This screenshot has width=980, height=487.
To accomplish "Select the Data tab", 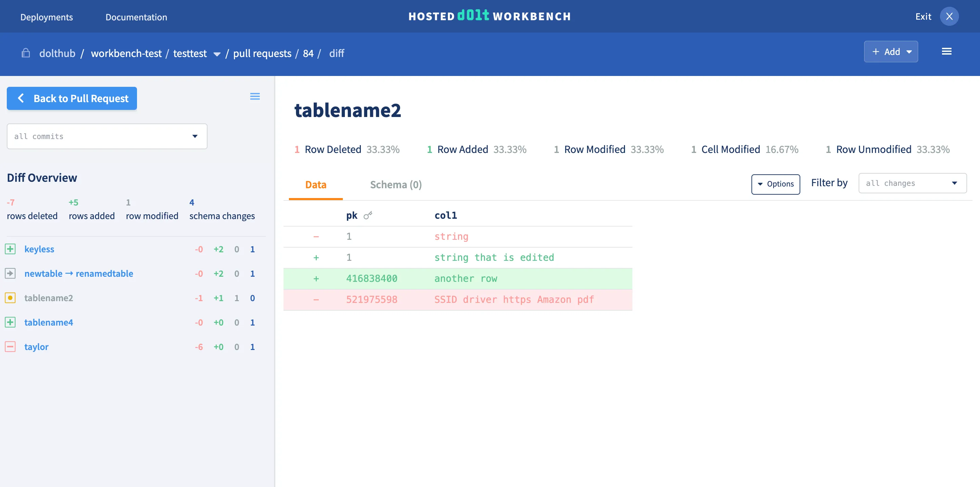I will (x=315, y=184).
